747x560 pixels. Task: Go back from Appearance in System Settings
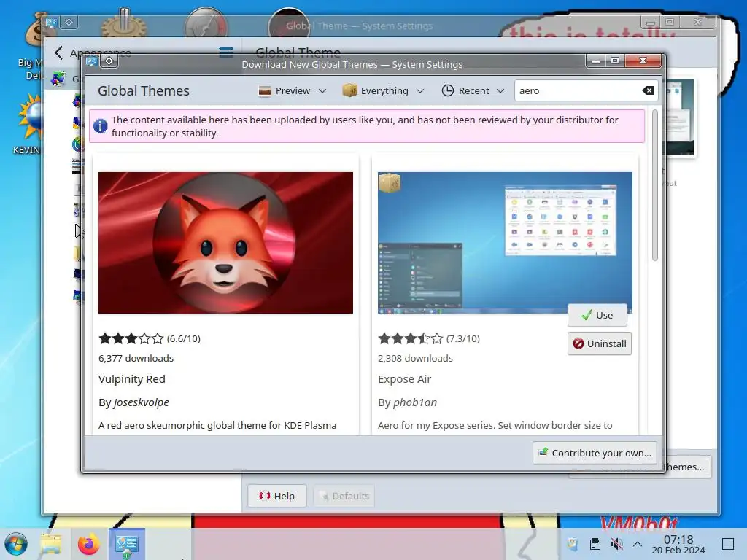58,52
